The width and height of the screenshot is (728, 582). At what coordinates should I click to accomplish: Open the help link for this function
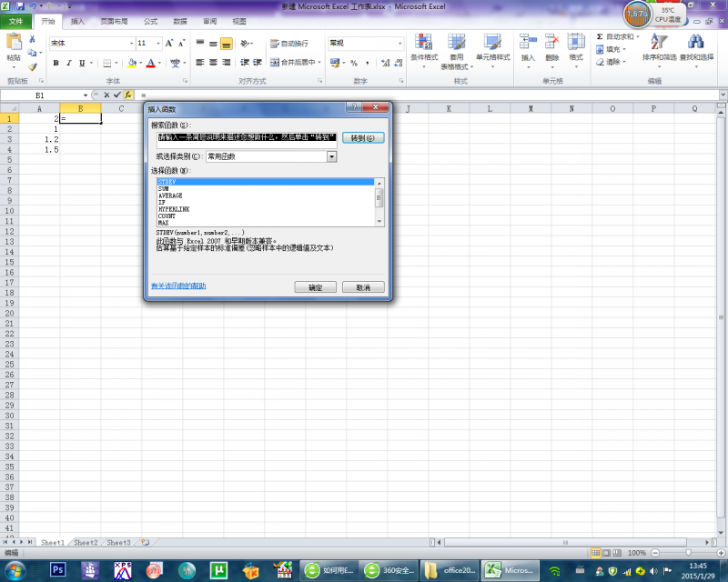coord(178,286)
